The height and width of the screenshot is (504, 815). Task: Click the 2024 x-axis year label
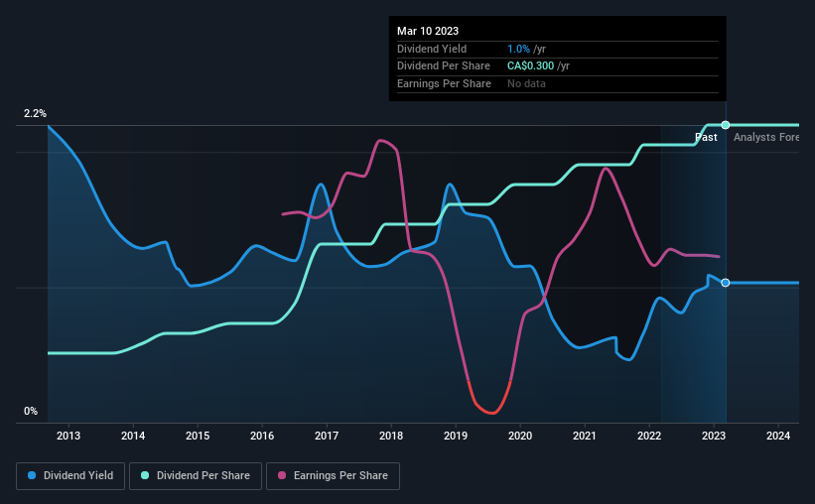[x=778, y=436]
